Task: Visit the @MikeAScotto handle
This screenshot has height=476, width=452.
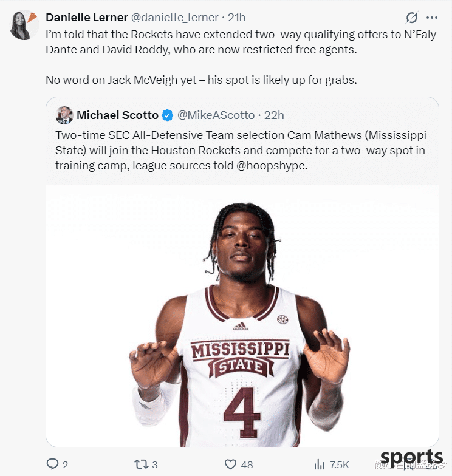Action: coord(216,115)
